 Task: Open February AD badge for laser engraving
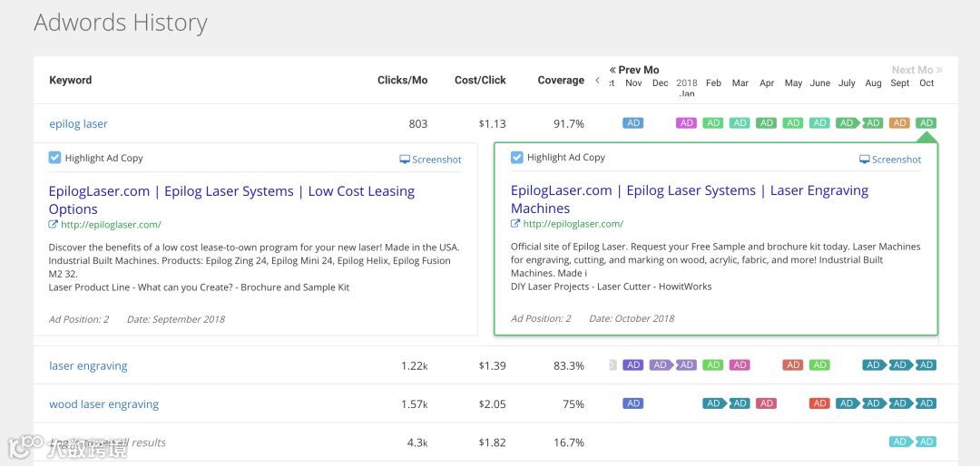pos(713,364)
